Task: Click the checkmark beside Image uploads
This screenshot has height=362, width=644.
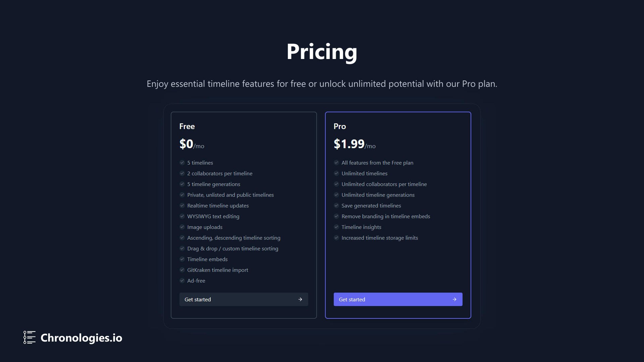Action: [x=182, y=227]
